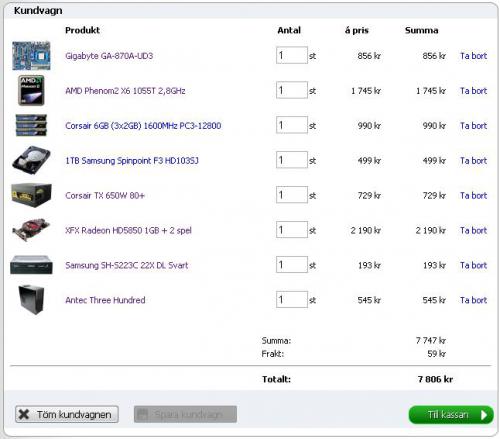The image size is (500, 439).
Task: Click the Antec case thumbnail image
Action: click(31, 300)
